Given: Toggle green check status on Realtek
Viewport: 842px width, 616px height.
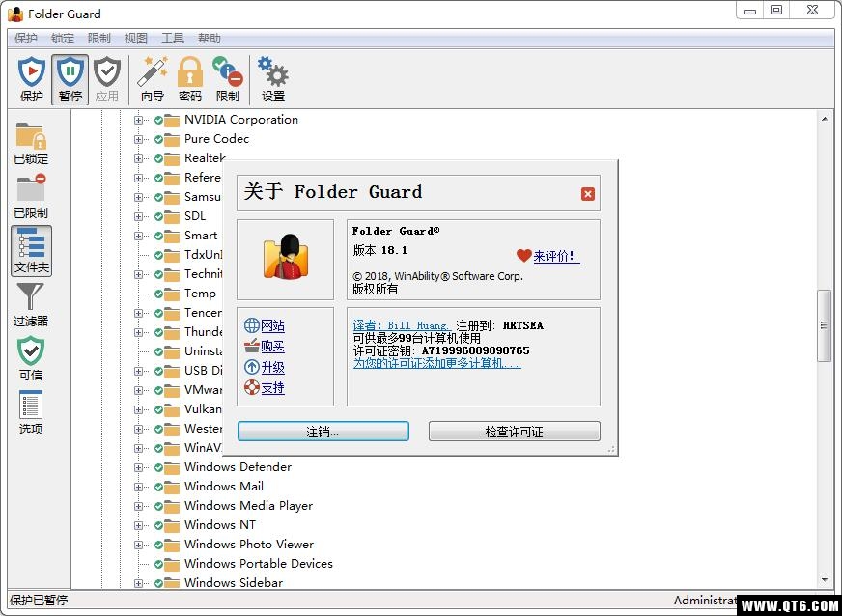Looking at the screenshot, I should point(158,159).
